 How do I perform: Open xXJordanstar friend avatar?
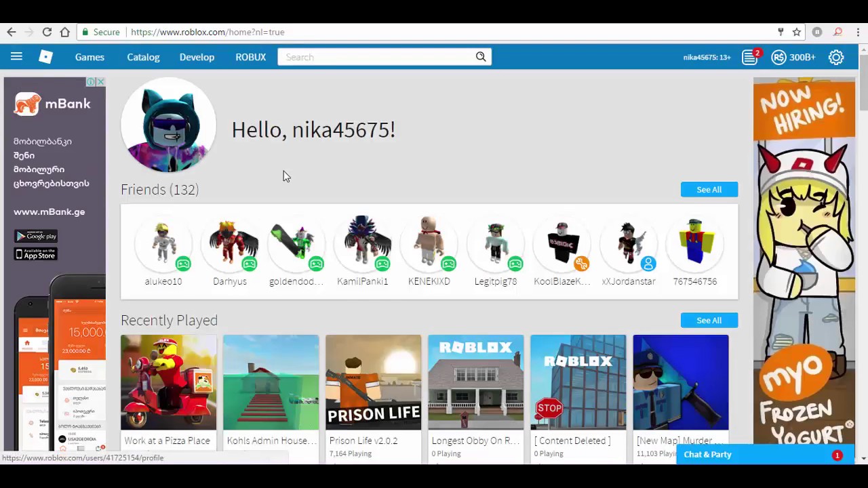(629, 243)
